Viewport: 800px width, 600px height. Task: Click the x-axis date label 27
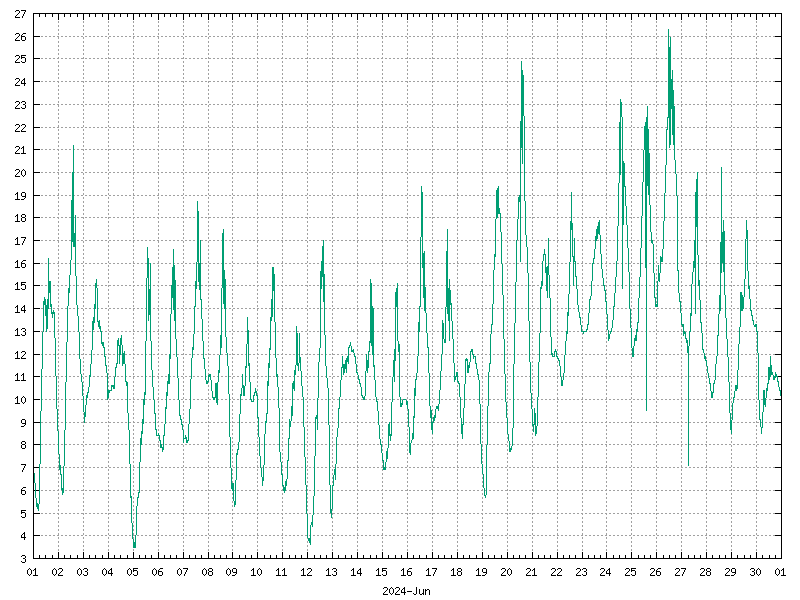[x=681, y=572]
